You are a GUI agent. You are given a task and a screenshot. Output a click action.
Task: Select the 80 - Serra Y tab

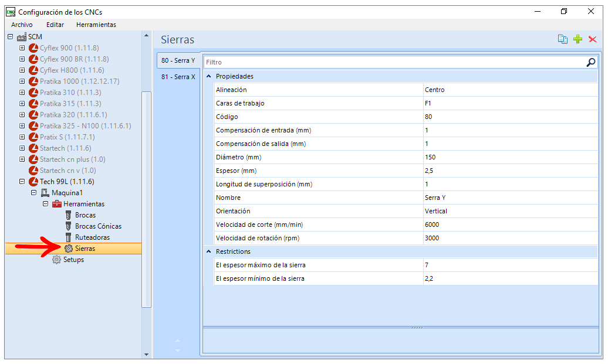point(178,60)
